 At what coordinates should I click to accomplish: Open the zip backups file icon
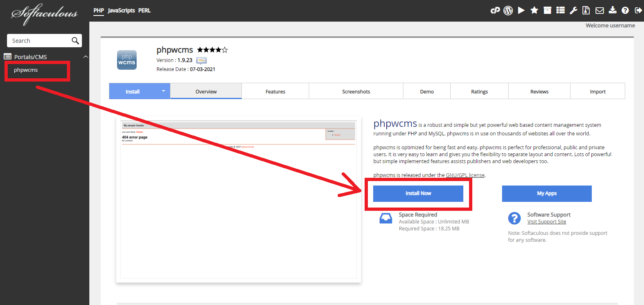point(586,11)
